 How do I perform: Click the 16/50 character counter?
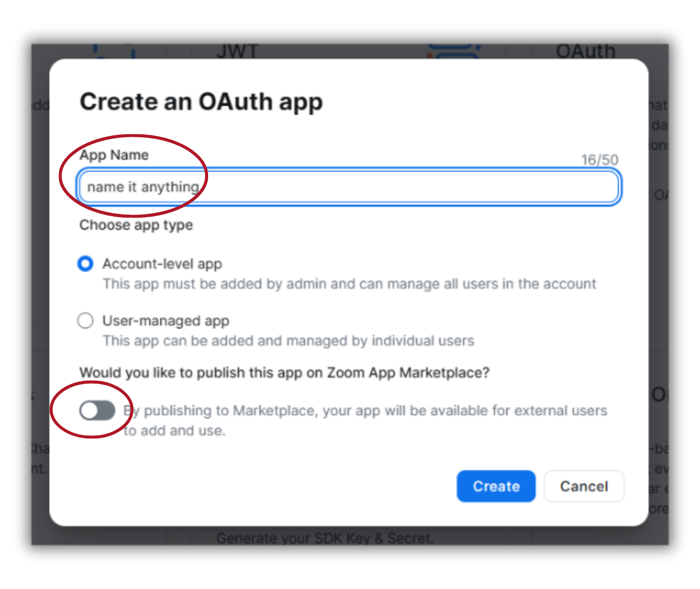pyautogui.click(x=600, y=160)
